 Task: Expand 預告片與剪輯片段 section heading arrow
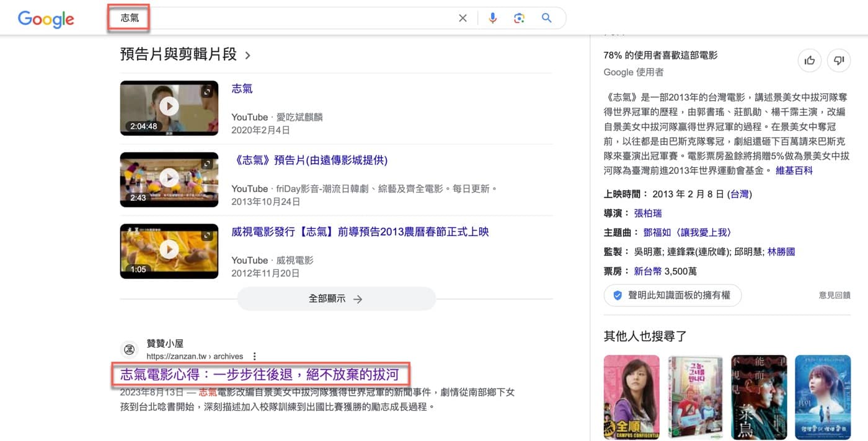pyautogui.click(x=248, y=55)
